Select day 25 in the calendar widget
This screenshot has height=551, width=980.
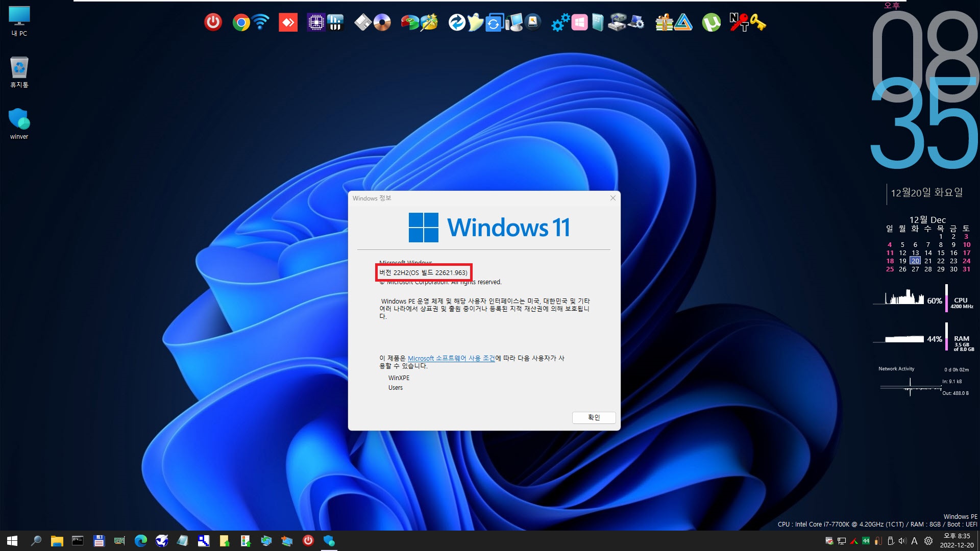click(890, 269)
